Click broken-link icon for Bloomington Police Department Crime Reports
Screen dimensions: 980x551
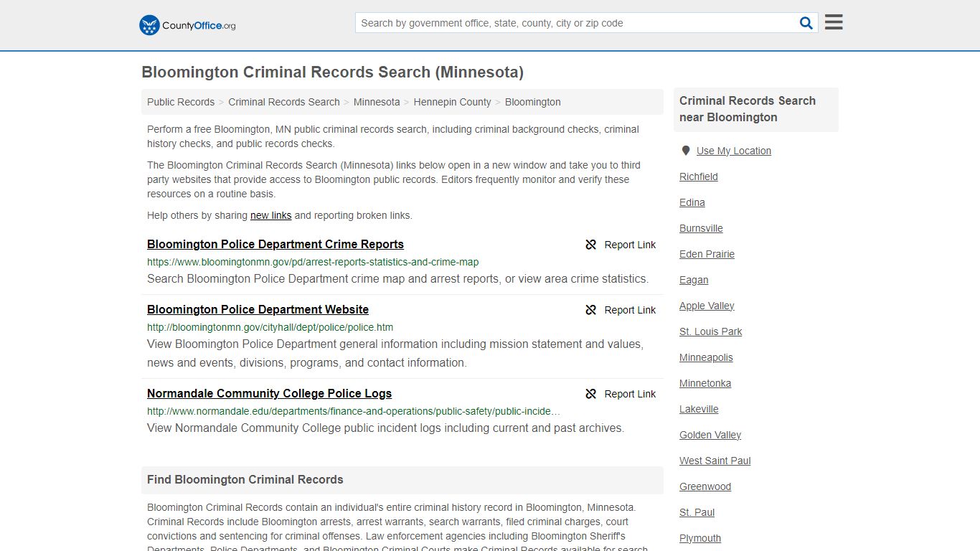590,245
